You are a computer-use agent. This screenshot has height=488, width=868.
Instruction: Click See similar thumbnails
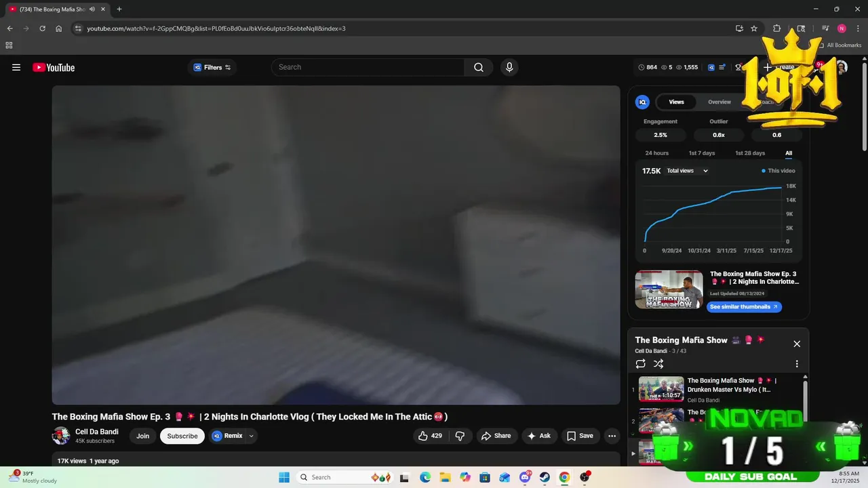pos(744,307)
